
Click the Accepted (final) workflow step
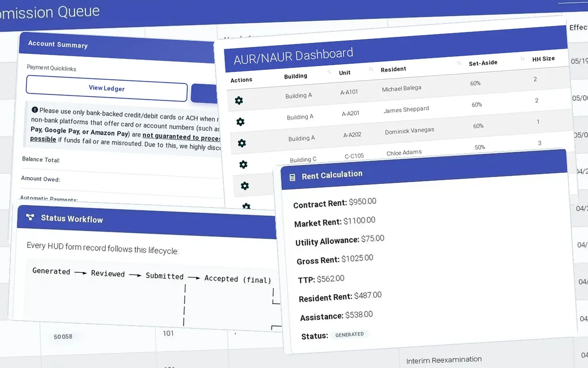[237, 279]
